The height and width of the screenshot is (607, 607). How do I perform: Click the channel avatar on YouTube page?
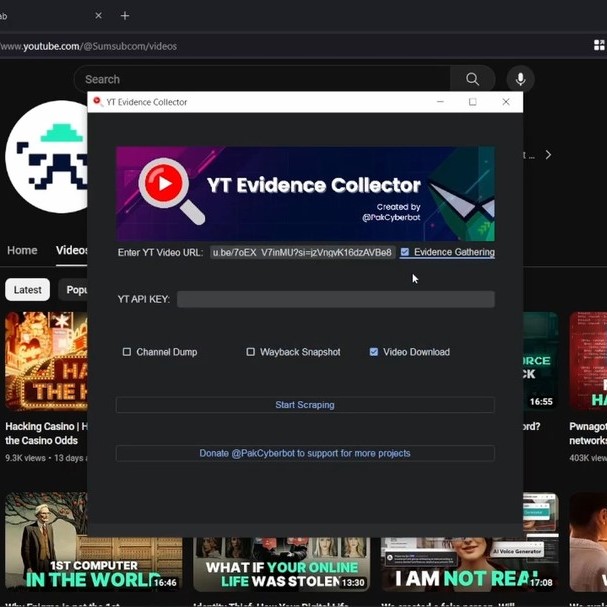point(46,157)
